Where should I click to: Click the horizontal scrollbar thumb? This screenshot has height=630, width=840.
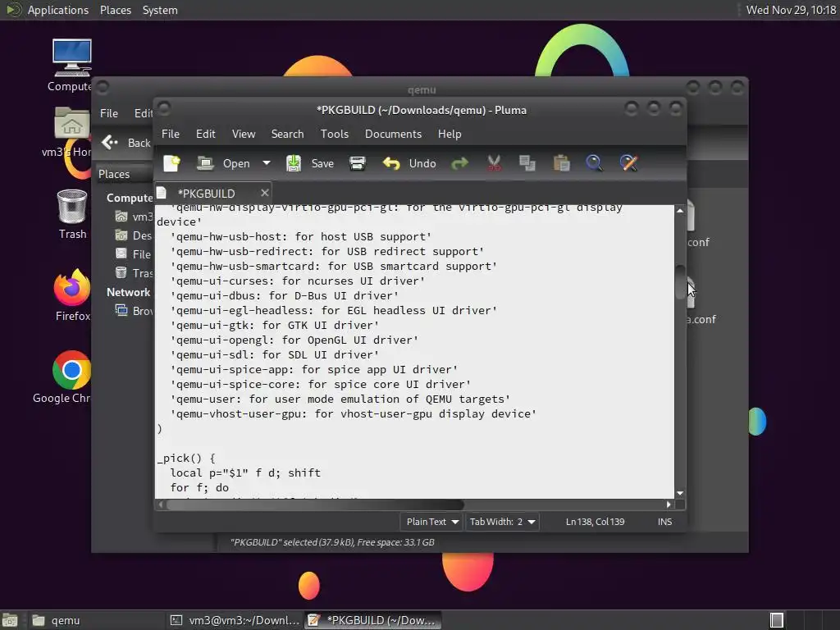coord(315,504)
